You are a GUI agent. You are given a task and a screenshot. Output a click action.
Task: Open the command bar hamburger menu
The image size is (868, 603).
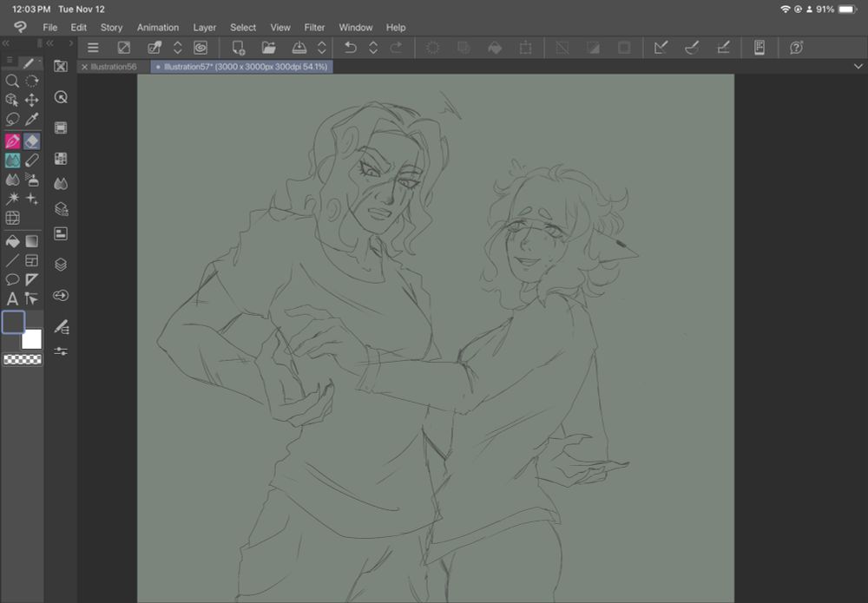[93, 48]
